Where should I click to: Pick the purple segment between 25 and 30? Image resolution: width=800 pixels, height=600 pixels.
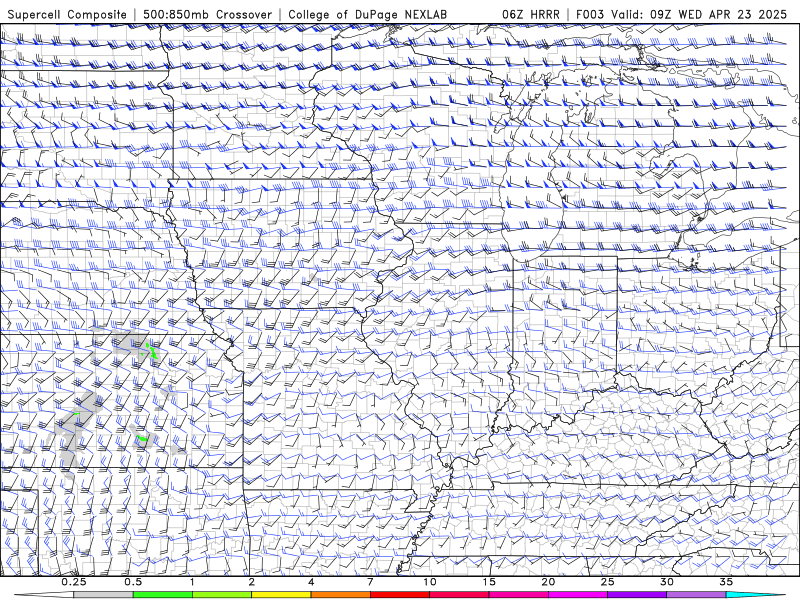click(637, 595)
